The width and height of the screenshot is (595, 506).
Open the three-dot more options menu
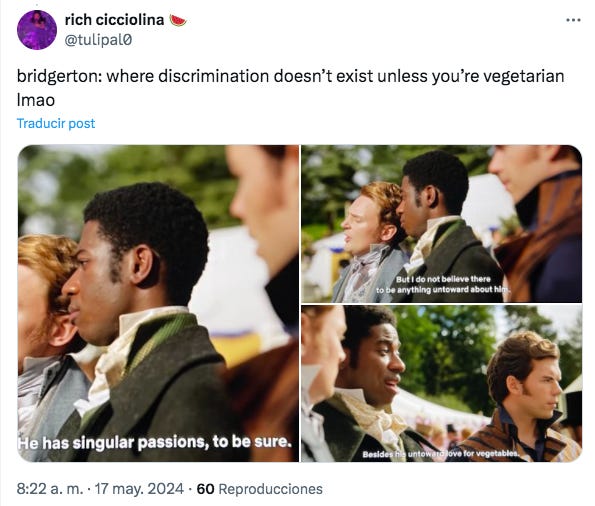pyautogui.click(x=573, y=20)
